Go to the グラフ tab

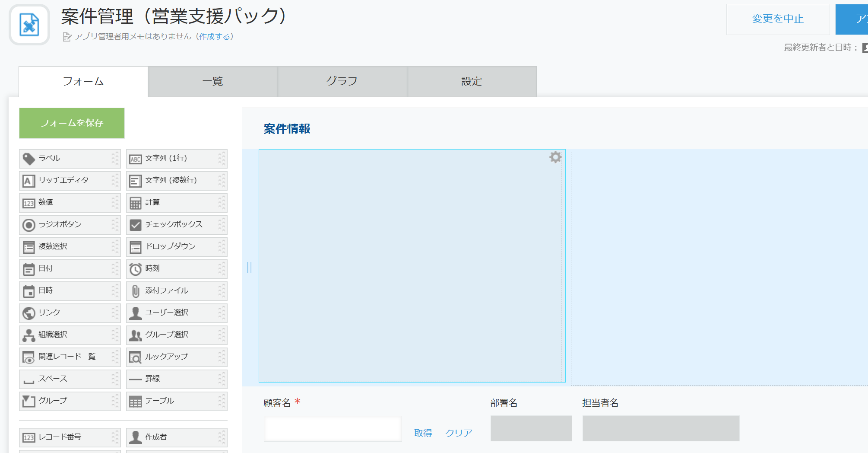(x=342, y=81)
